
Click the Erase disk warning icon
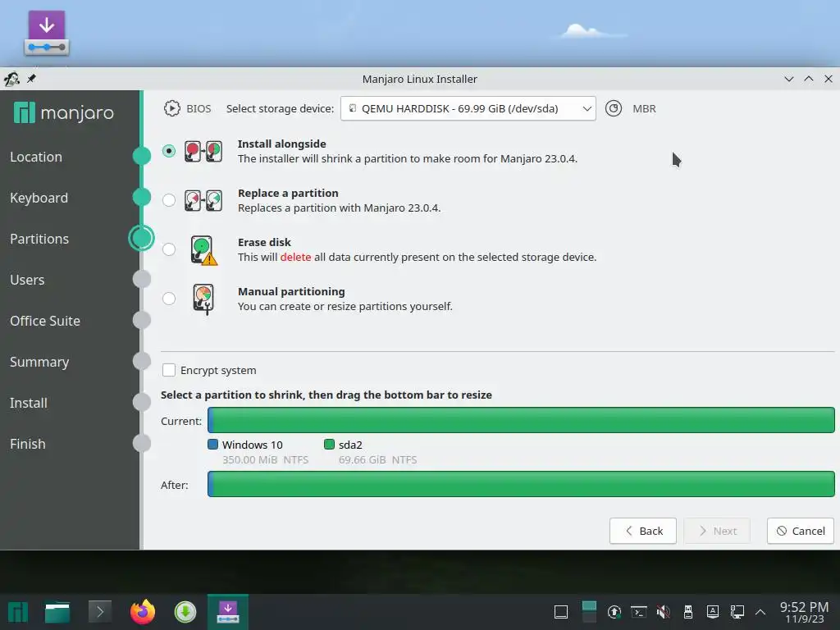coord(203,251)
